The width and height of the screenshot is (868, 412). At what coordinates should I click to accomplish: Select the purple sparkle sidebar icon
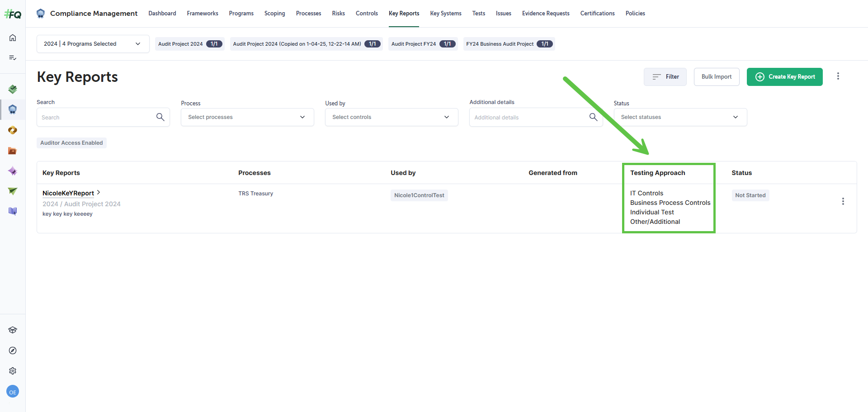(13, 171)
